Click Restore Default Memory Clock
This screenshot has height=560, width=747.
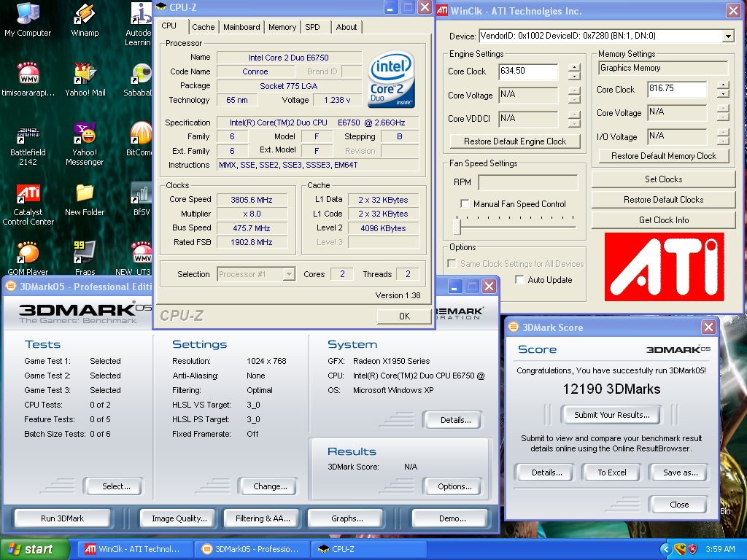point(664,156)
